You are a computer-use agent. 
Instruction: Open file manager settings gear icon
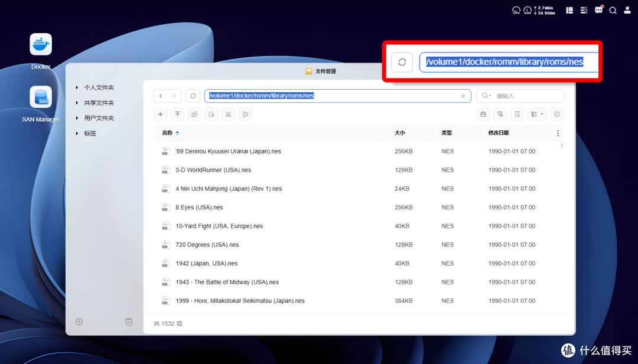coord(79,322)
